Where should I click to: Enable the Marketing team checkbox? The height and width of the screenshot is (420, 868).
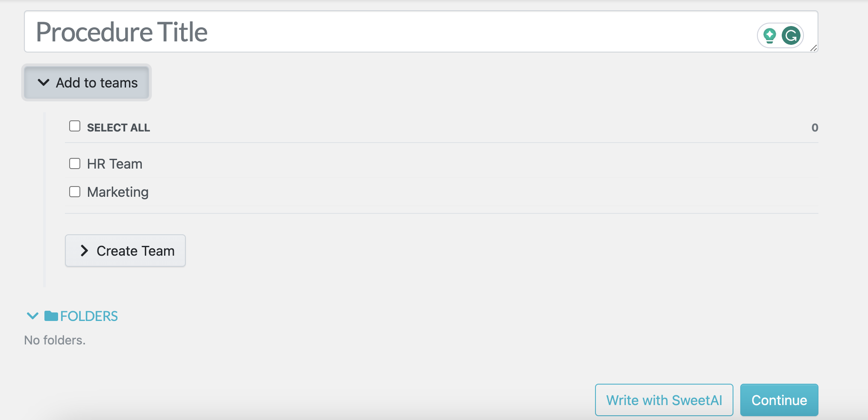tap(75, 192)
